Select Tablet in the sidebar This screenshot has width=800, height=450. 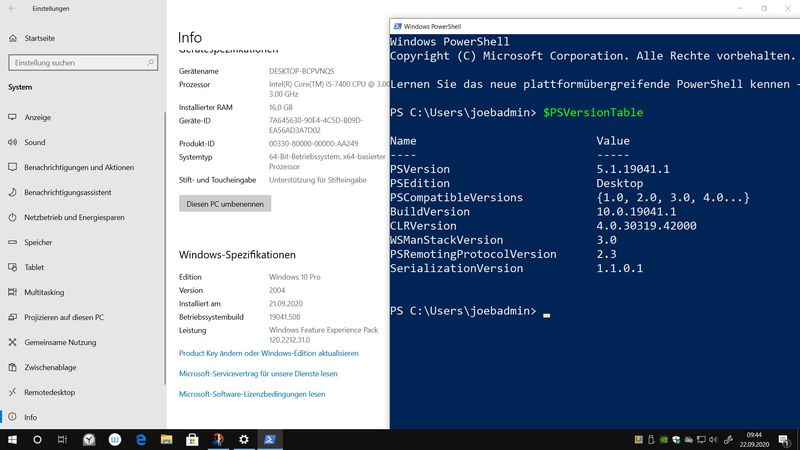tap(34, 267)
